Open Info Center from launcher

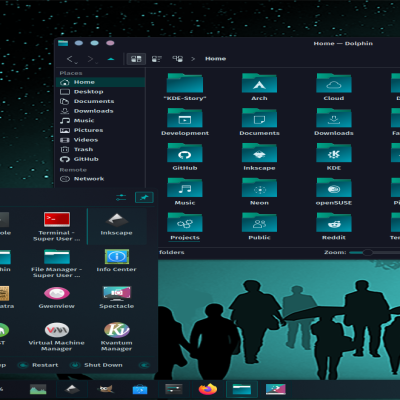coord(117,261)
